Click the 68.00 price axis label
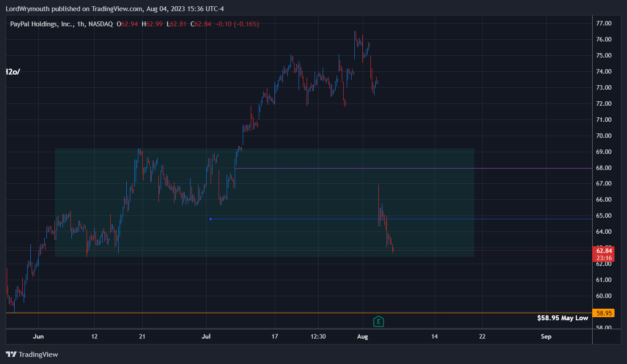The image size is (627, 364). point(603,168)
